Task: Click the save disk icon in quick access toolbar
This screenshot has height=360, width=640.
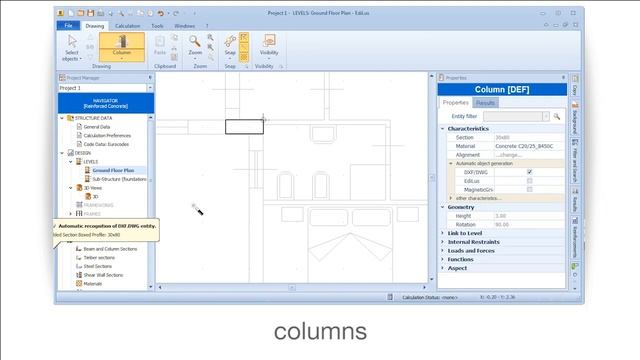Action: [x=91, y=13]
